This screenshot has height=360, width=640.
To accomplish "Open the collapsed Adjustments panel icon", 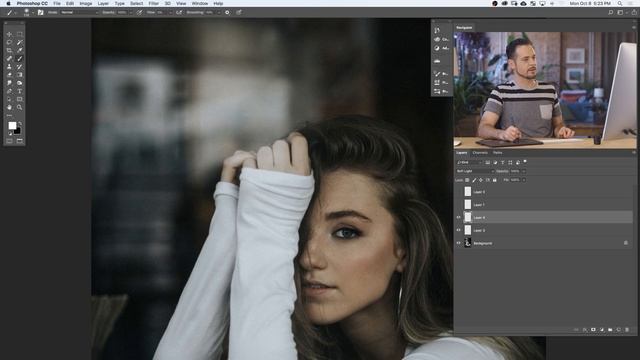I will (437, 48).
